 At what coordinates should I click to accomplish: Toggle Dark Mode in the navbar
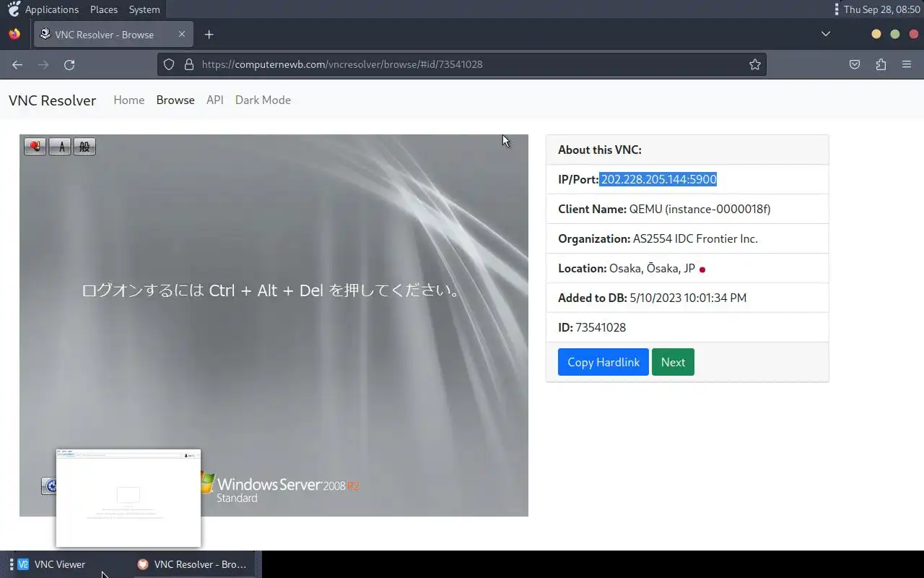263,100
